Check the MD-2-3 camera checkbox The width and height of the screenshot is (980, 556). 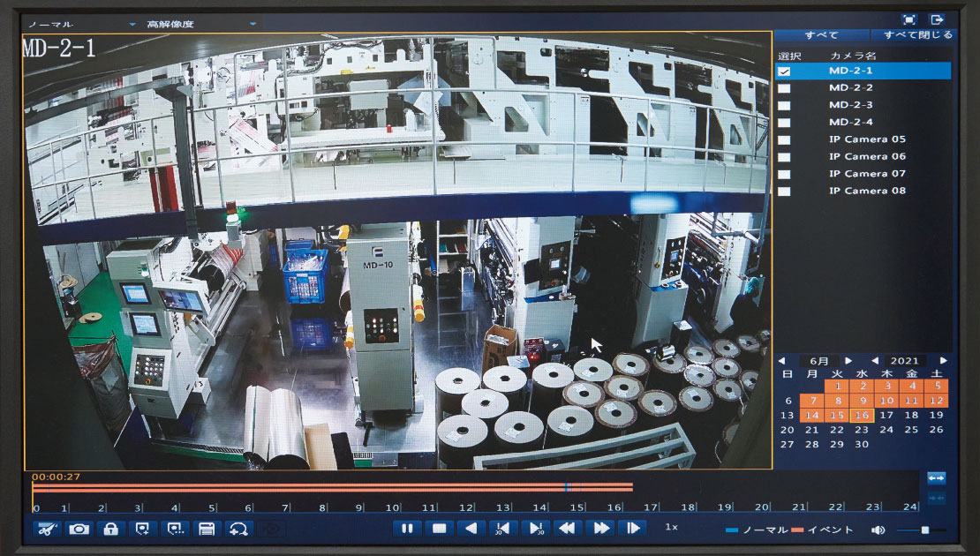784,106
